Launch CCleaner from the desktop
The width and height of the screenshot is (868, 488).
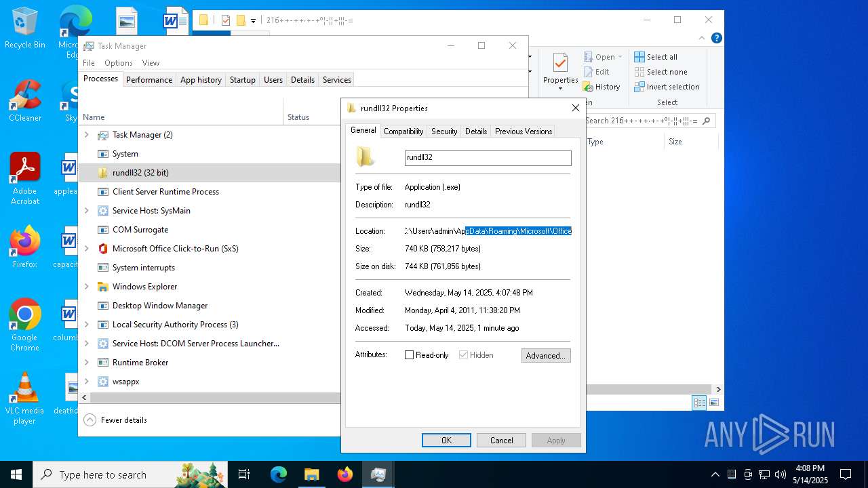pos(24,102)
